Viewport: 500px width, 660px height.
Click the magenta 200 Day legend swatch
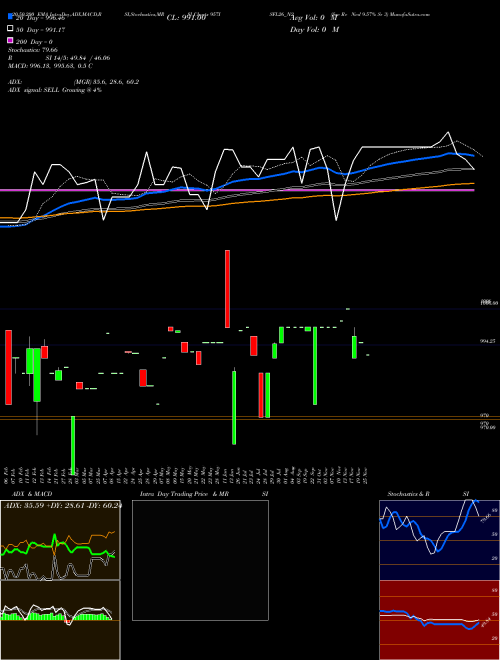coord(10,41)
